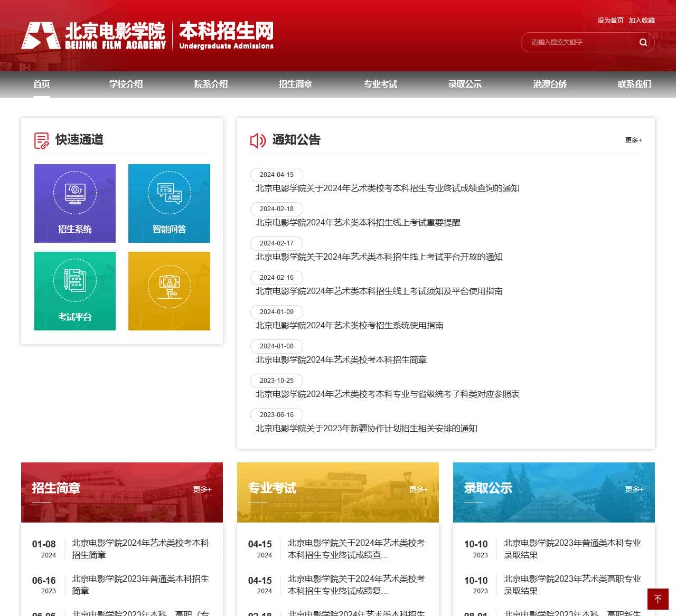
Task: Open notice 省级统考子科类对应参照表
Action: tap(388, 394)
